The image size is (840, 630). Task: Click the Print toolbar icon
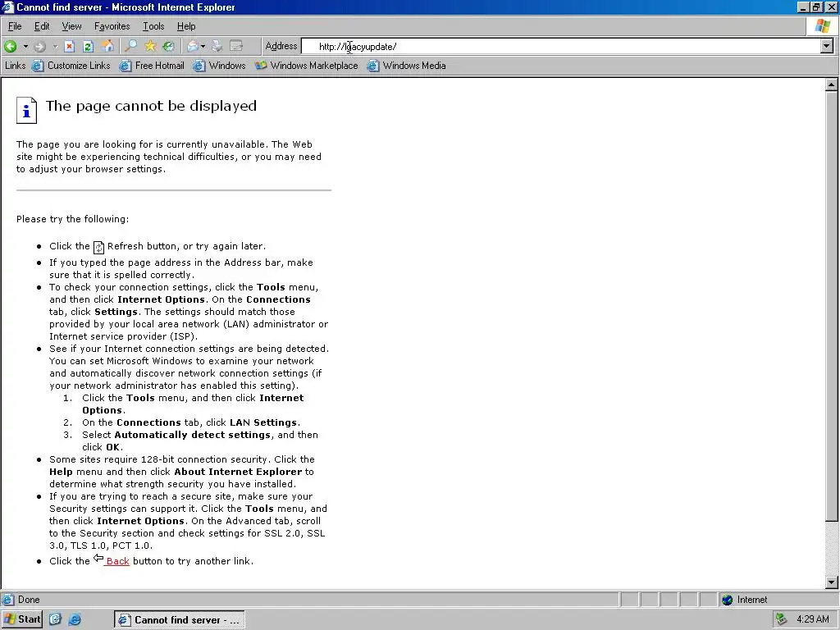pos(217,46)
